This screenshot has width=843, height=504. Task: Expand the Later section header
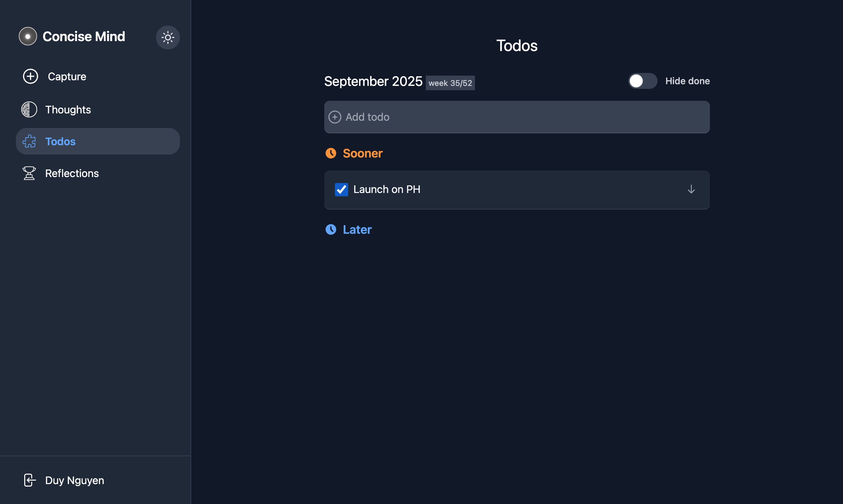click(357, 229)
